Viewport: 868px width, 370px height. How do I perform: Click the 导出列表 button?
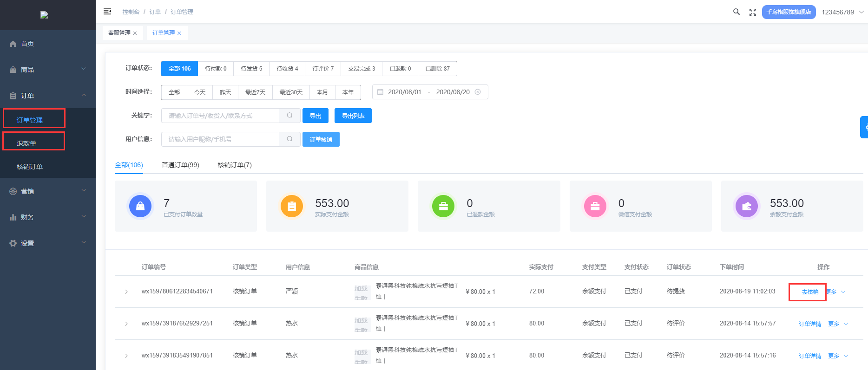[353, 116]
